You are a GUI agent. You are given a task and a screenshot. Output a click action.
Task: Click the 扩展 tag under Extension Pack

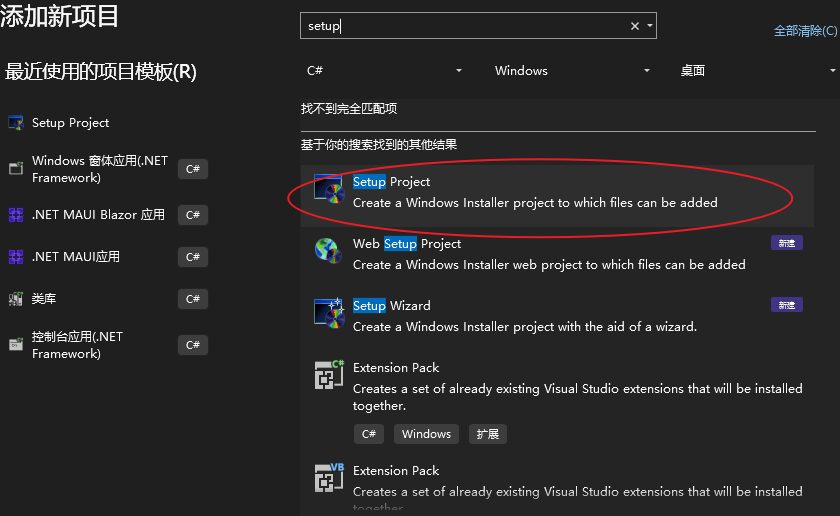tap(488, 433)
